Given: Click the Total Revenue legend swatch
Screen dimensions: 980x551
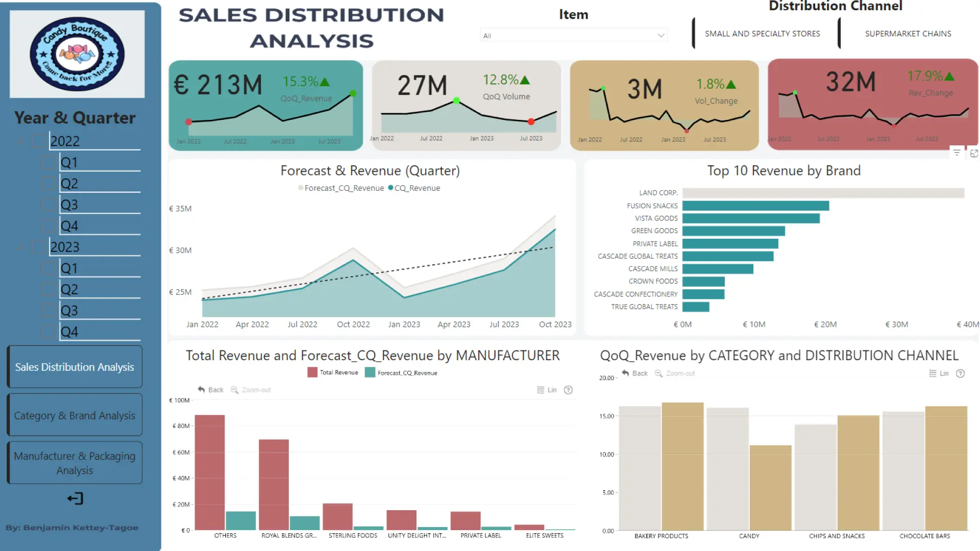Looking at the screenshot, I should coord(312,372).
